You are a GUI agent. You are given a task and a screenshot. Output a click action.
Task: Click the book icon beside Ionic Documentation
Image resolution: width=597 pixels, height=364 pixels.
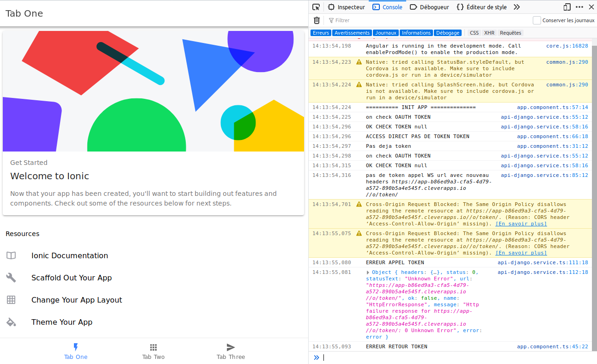coord(11,255)
